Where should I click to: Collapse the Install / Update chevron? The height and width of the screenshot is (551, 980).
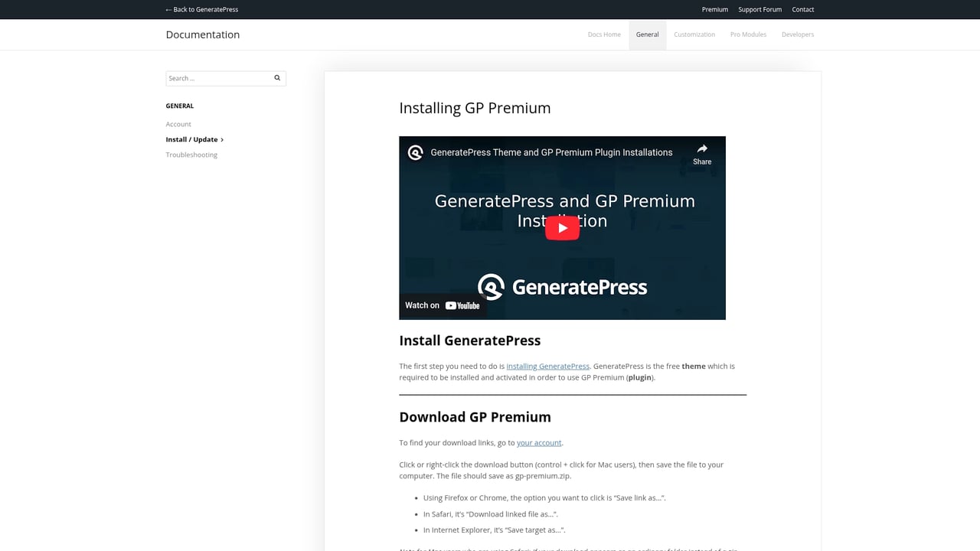[222, 139]
